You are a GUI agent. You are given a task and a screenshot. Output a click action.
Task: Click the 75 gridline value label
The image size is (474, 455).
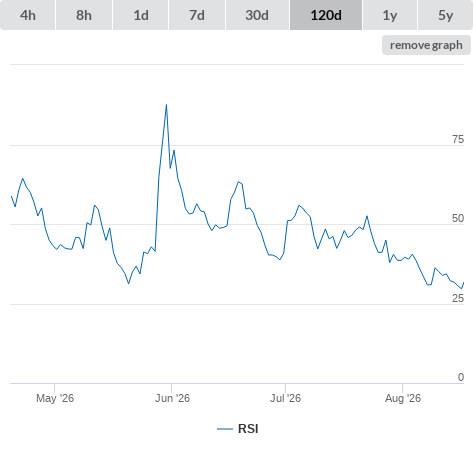point(458,139)
